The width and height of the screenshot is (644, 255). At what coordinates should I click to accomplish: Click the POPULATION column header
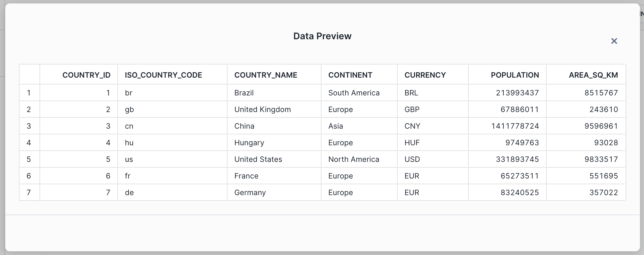(515, 75)
